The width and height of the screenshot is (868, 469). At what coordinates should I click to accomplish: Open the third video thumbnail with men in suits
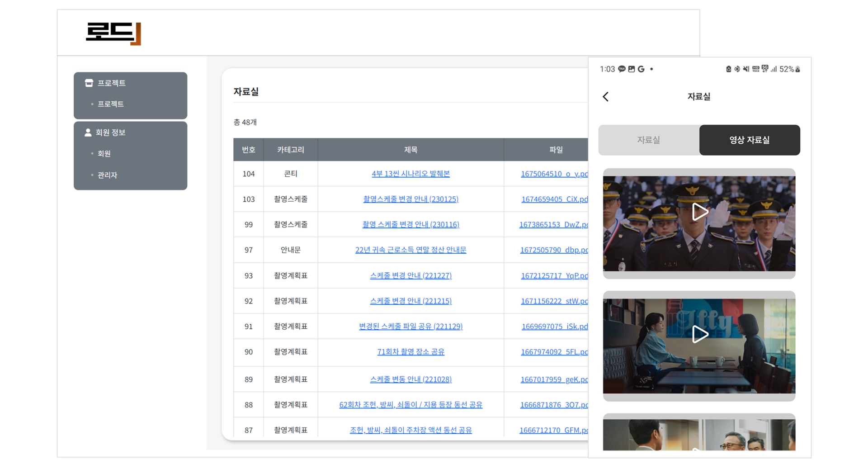point(699,434)
